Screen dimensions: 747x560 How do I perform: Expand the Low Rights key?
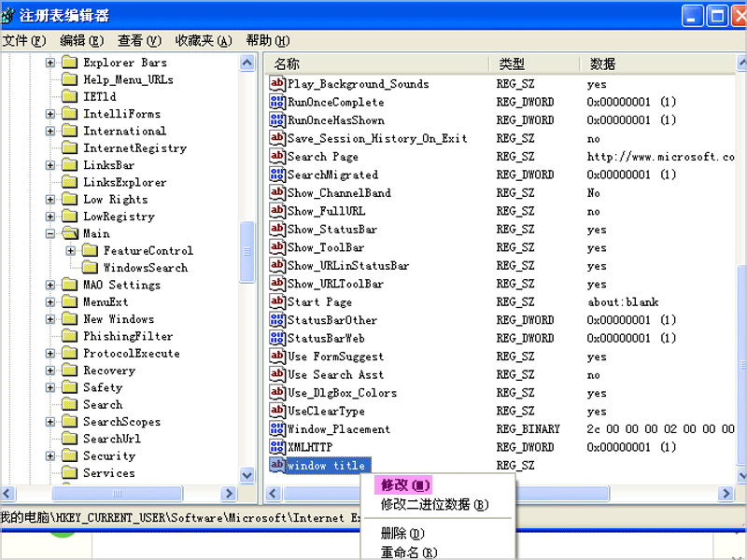(50, 200)
